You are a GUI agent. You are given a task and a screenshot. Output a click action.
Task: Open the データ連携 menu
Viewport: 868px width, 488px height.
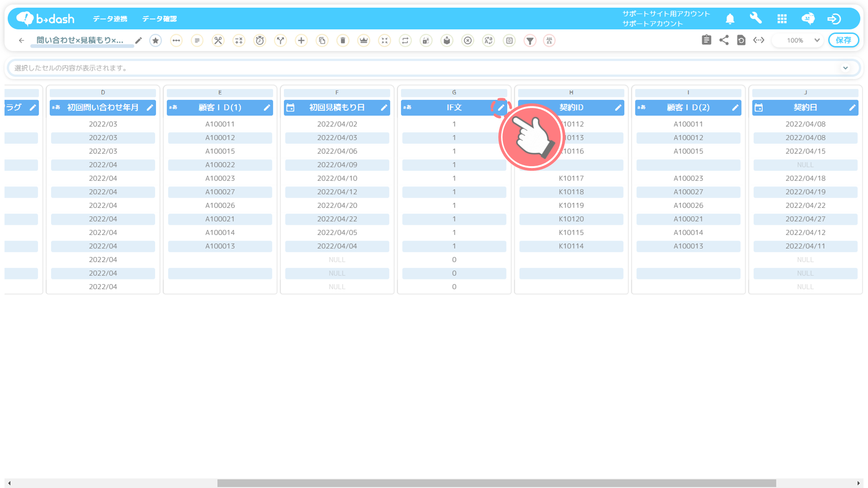tap(110, 19)
